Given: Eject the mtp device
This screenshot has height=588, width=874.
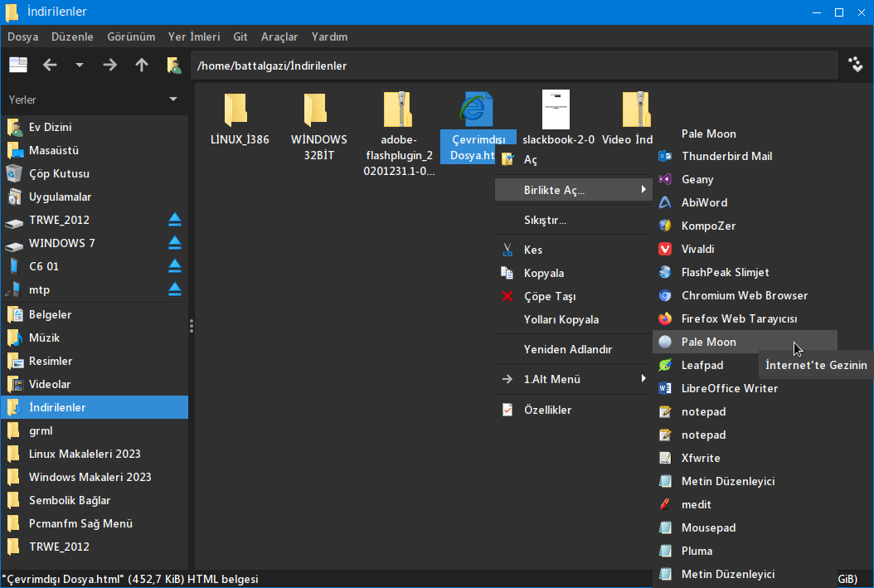Looking at the screenshot, I should [175, 289].
